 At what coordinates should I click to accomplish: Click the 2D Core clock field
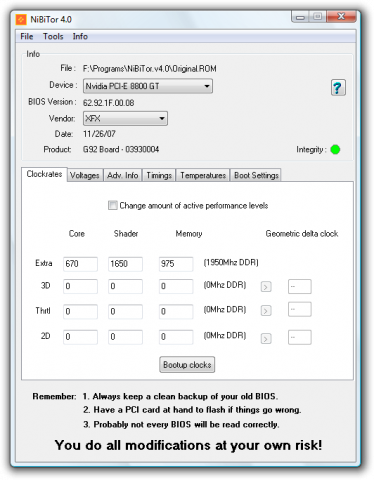[x=80, y=337]
